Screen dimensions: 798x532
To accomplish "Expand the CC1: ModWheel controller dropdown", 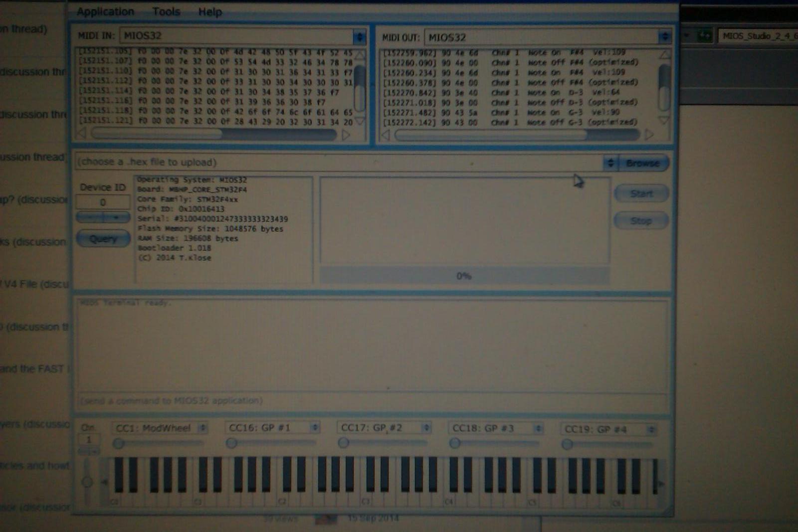I will pos(202,428).
